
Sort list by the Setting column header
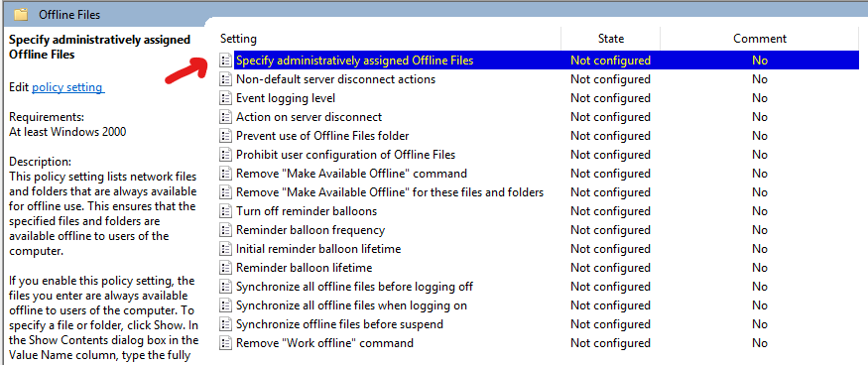coord(238,39)
